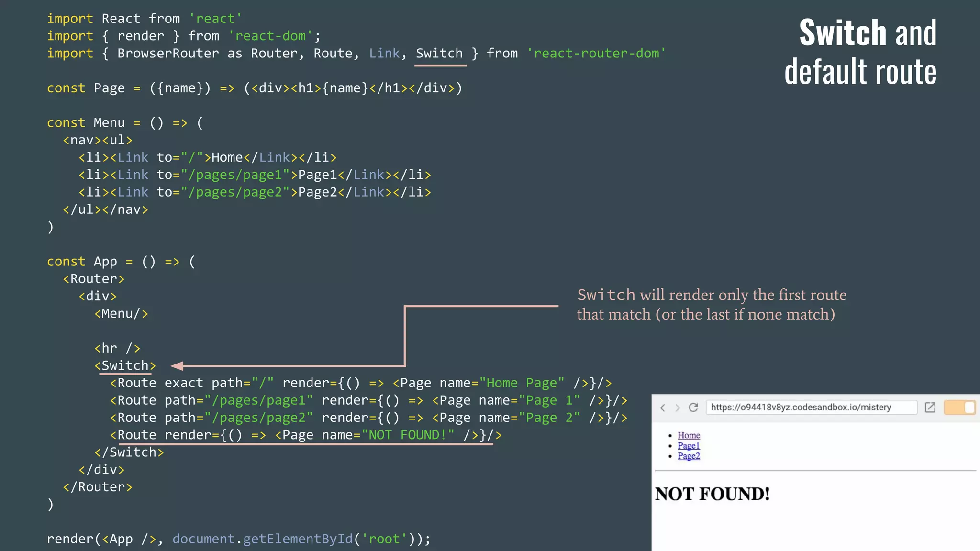Click the Link line for Page2 in Menu
The height and width of the screenshot is (551, 980).
[255, 192]
